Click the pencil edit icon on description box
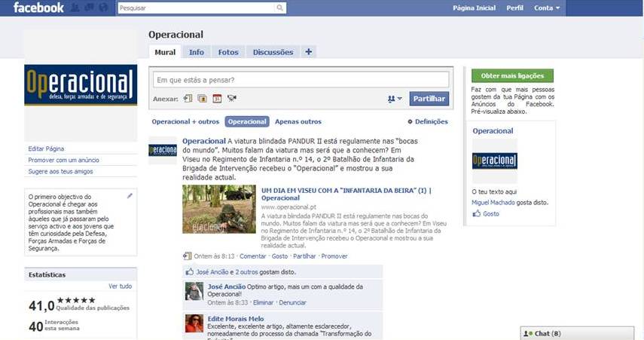644x340 pixels. (x=130, y=196)
